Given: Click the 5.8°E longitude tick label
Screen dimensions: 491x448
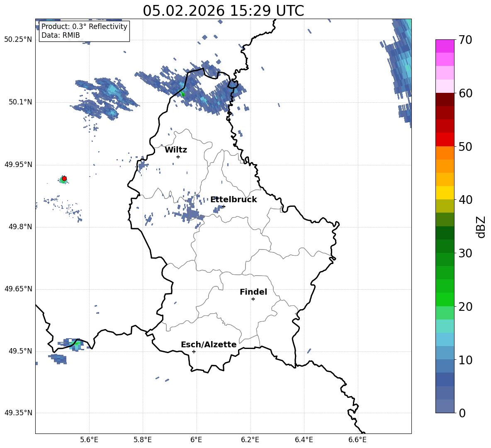Looking at the screenshot, I should [143, 440].
